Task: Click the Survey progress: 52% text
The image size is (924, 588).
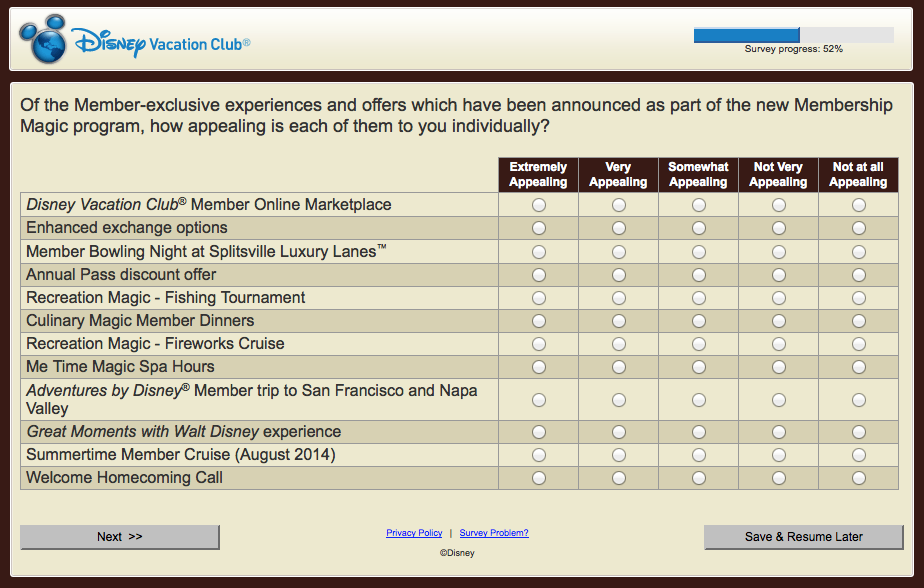Action: [x=793, y=49]
